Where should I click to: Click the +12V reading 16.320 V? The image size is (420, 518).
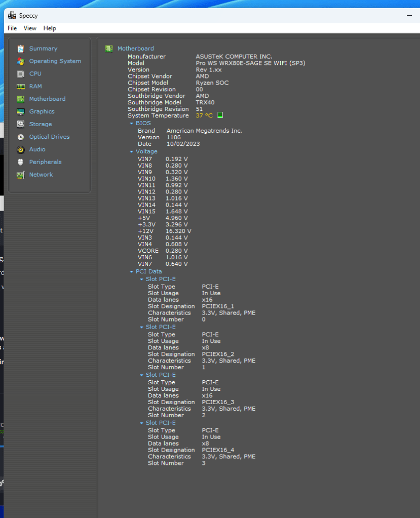(178, 231)
